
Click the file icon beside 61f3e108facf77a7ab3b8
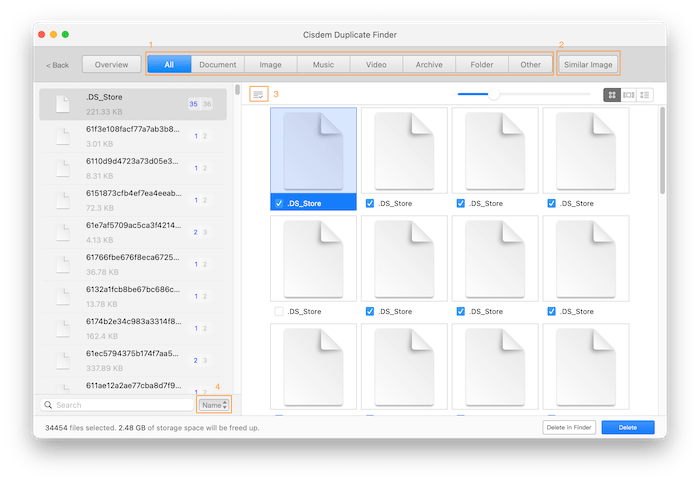[63, 136]
